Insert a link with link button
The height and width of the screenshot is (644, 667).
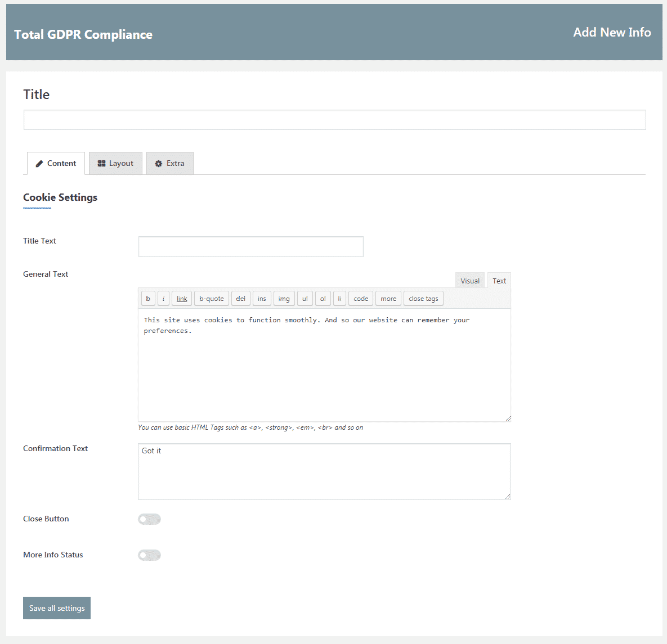click(x=182, y=299)
